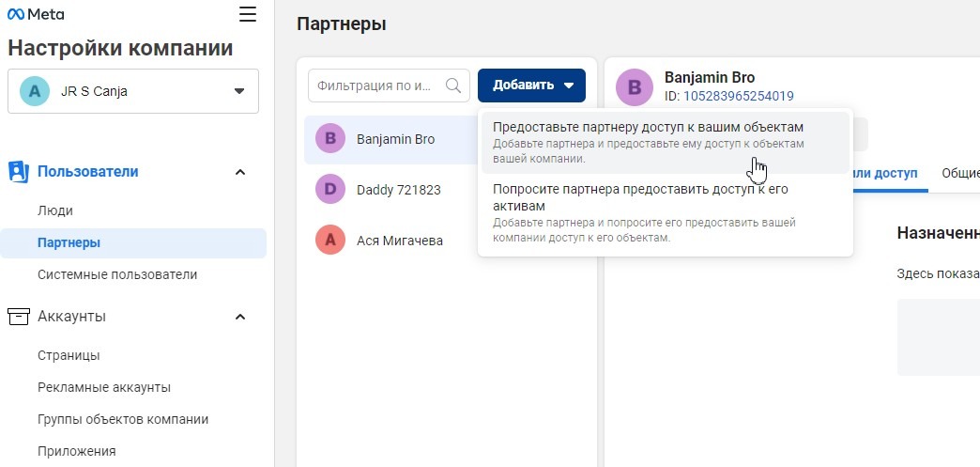This screenshot has width=980, height=467.
Task: Select Banjamin Bro partner row
Action: (391, 140)
